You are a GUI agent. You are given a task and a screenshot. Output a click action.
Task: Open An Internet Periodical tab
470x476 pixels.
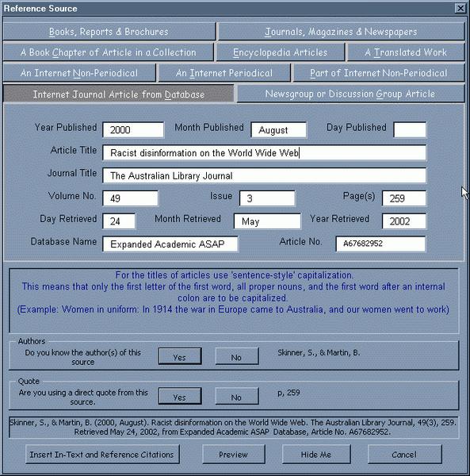(224, 73)
